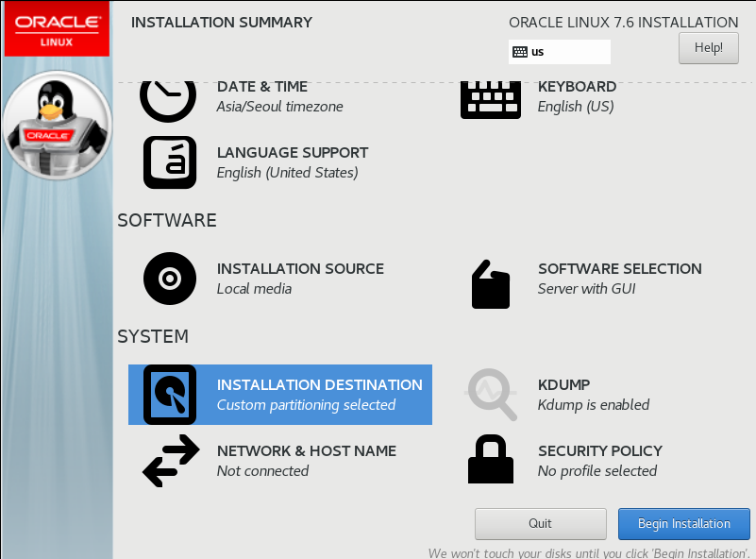Click the Oracle Linux logo
This screenshot has width=756, height=559.
click(x=57, y=28)
